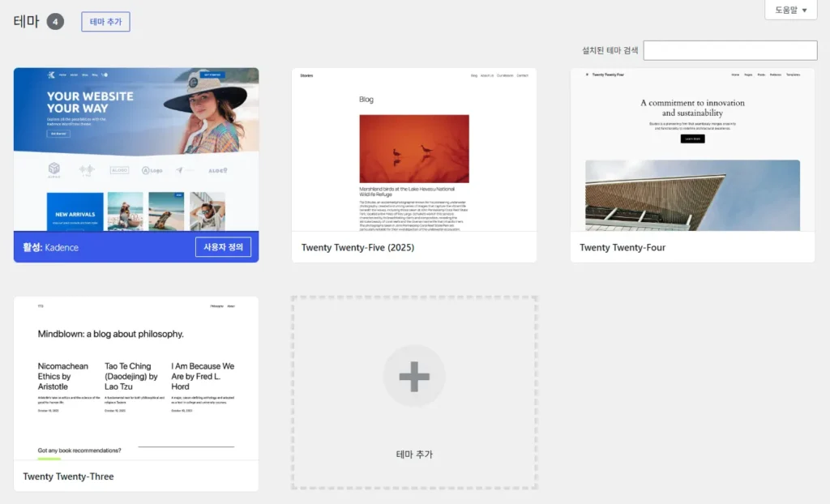Open the Twenty Twenty-Five theme screenshot
This screenshot has width=830, height=504.
[x=414, y=149]
